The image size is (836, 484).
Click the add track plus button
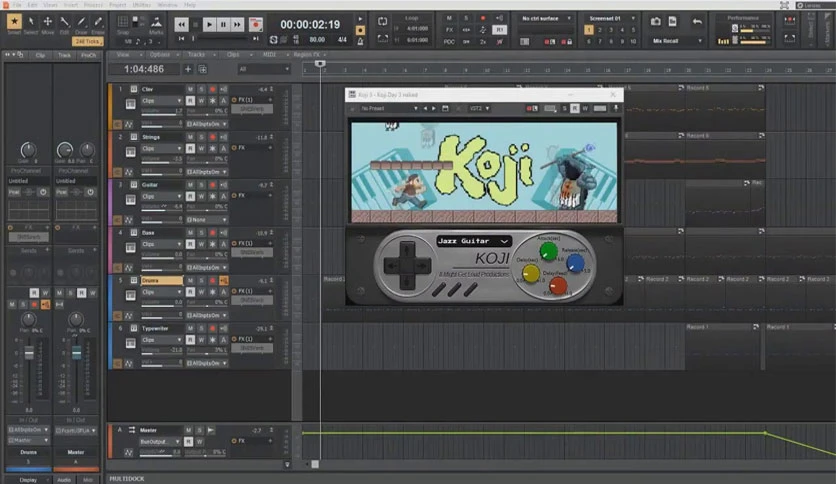point(188,69)
